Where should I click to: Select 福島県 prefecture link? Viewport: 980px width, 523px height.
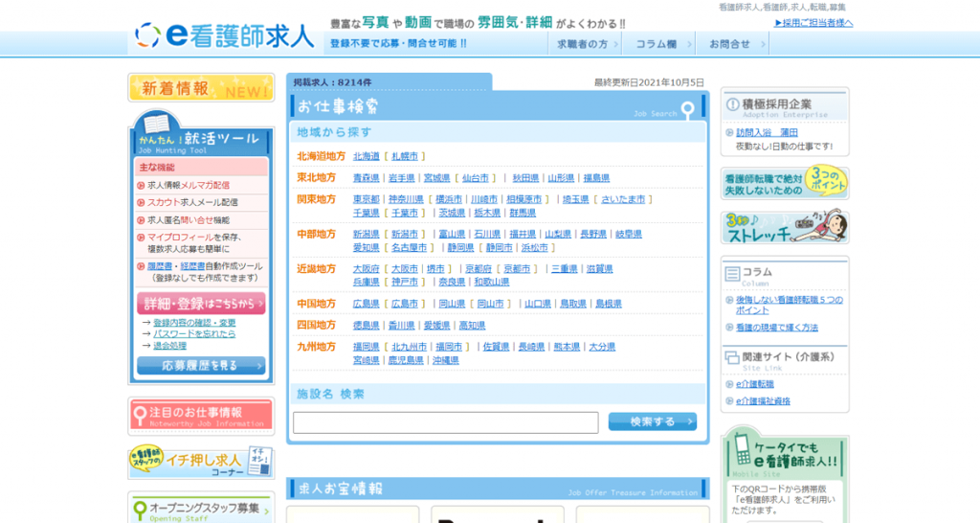point(596,178)
